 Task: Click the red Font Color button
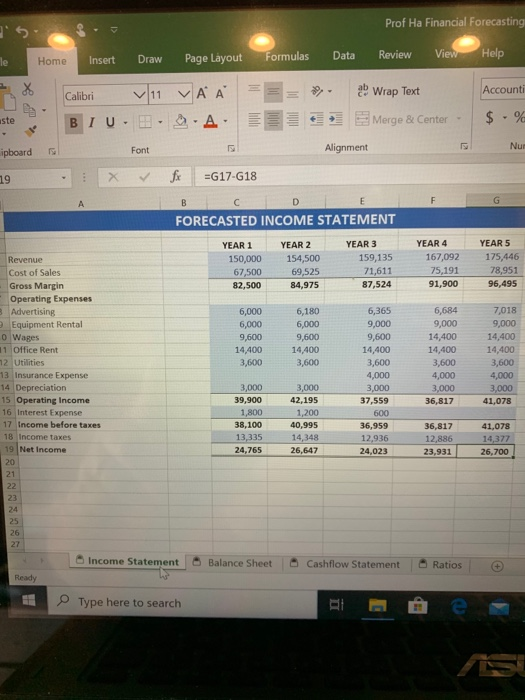click(x=211, y=121)
